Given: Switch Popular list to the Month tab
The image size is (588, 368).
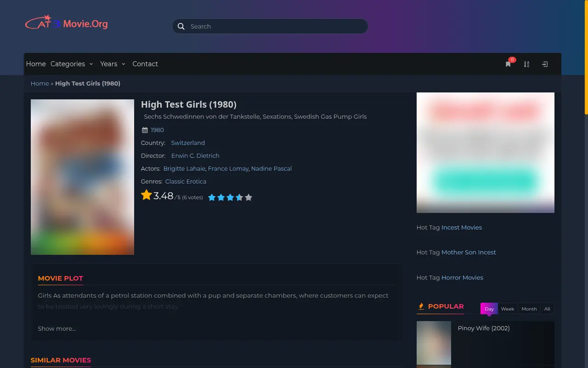Looking at the screenshot, I should [x=529, y=309].
